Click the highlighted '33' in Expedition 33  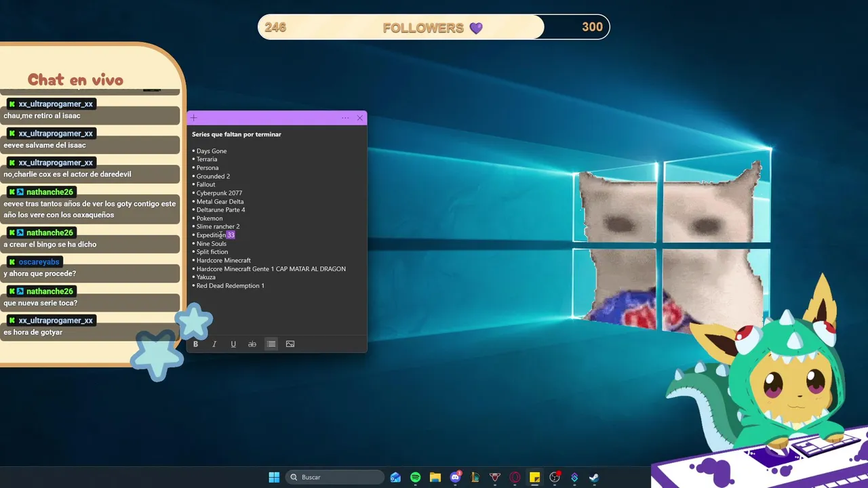coord(231,235)
